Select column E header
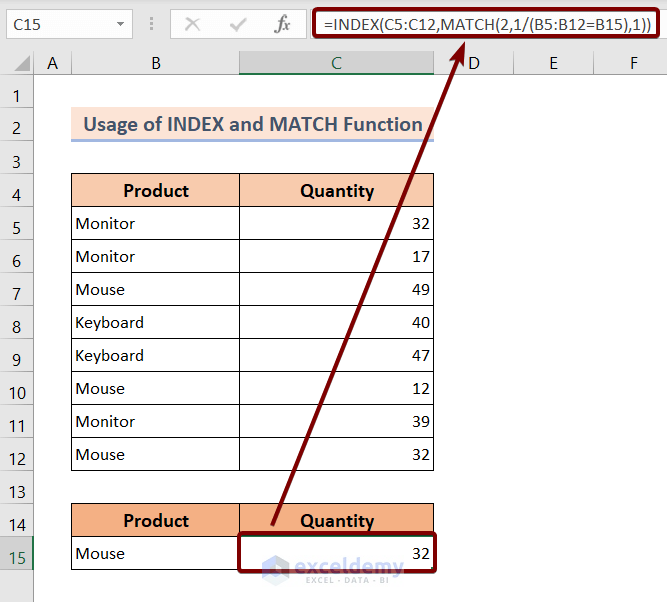The height and width of the screenshot is (602, 667). [x=553, y=63]
